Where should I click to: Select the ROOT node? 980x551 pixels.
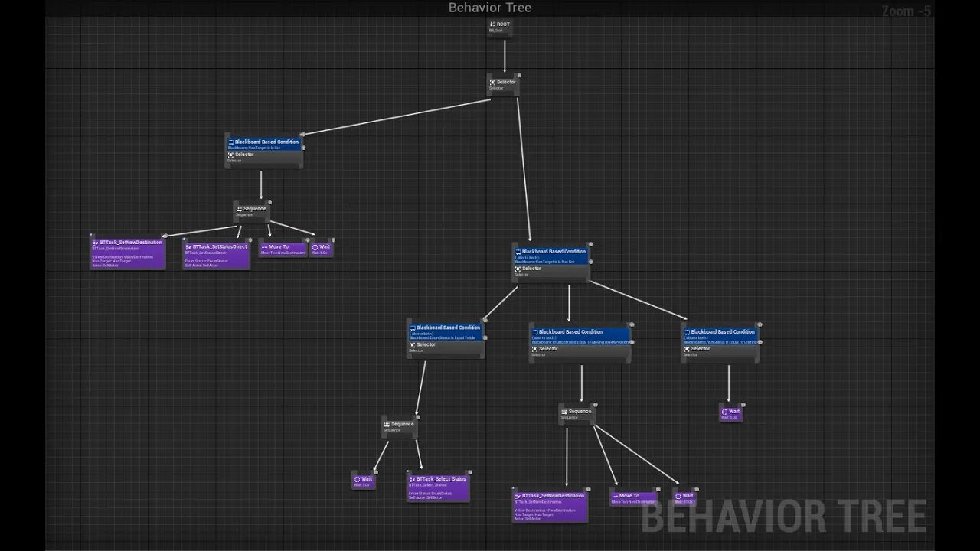point(500,27)
